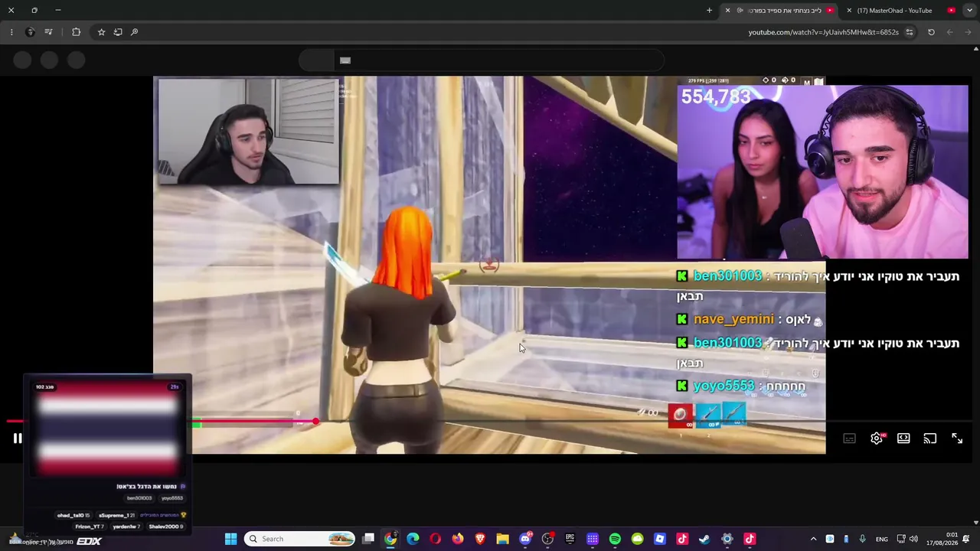Open microphone tray icon
980x551 pixels.
(x=862, y=539)
